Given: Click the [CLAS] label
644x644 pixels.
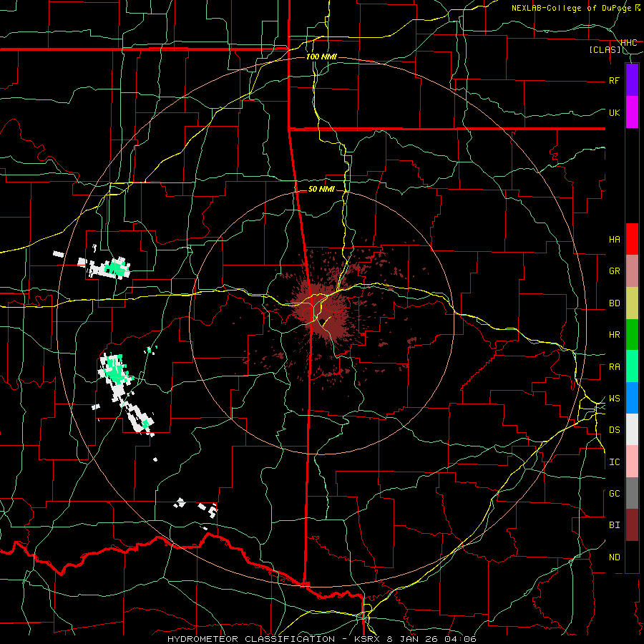Looking at the screenshot, I should pyautogui.click(x=605, y=50).
